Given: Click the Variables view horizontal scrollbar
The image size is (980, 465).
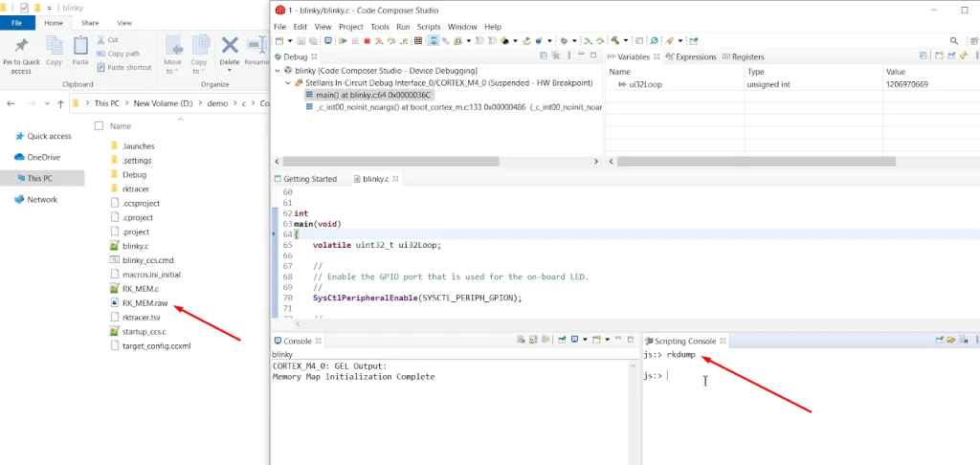Looking at the screenshot, I should 756,162.
